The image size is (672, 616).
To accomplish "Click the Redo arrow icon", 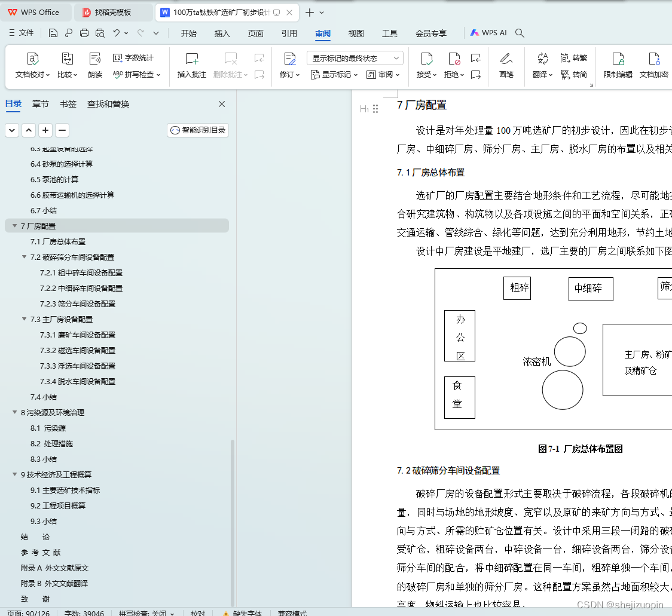I will pyautogui.click(x=140, y=33).
